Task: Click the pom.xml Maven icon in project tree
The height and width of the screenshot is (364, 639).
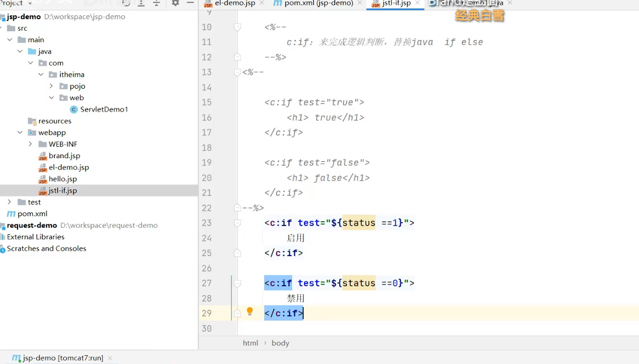Action: click(x=11, y=214)
